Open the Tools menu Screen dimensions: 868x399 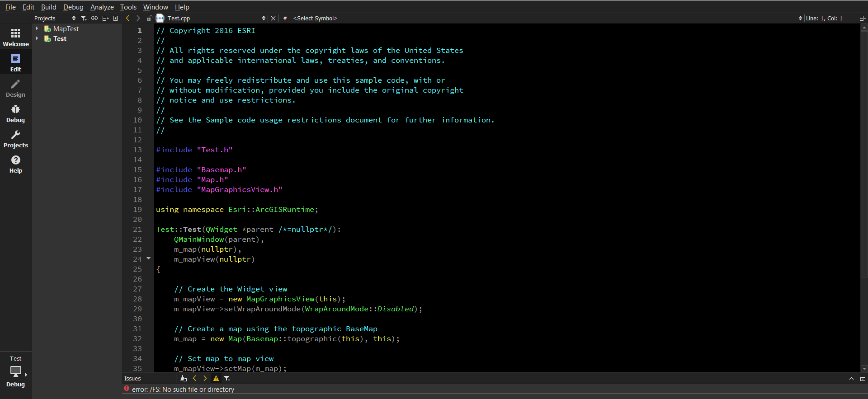128,7
